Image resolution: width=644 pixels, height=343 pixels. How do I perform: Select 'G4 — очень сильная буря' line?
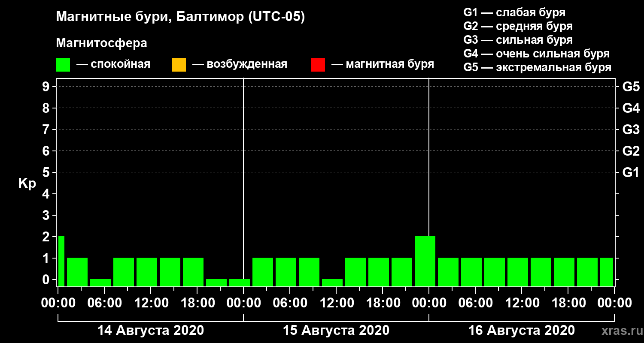tap(537, 54)
